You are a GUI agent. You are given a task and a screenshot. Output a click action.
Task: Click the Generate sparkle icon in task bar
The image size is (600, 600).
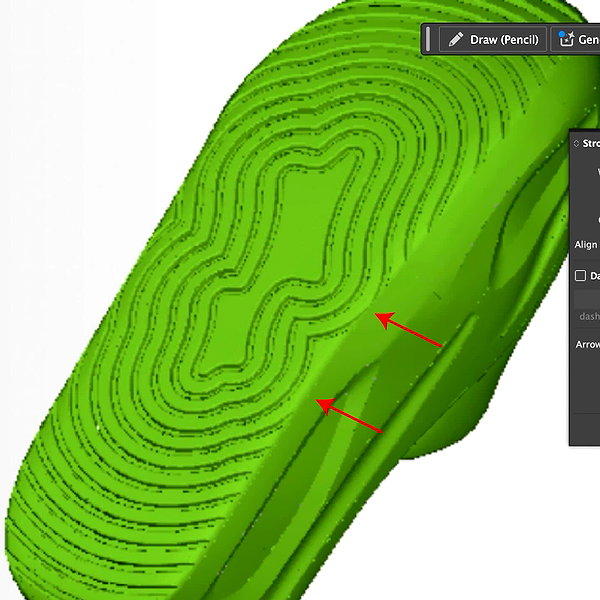click(566, 39)
